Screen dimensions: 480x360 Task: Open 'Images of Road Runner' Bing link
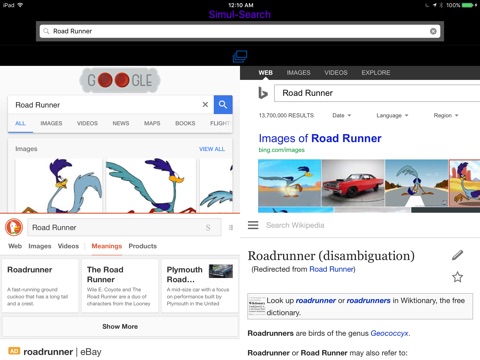320,138
